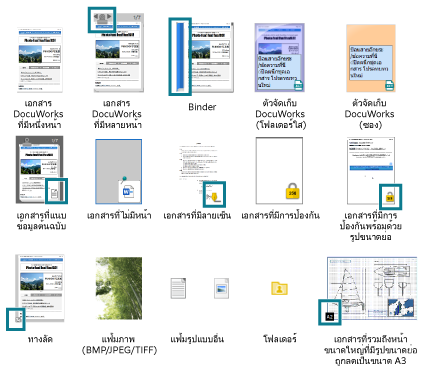Click the label เอกสารที่มีการป้องกัน
429x373 pixels.
coord(280,215)
